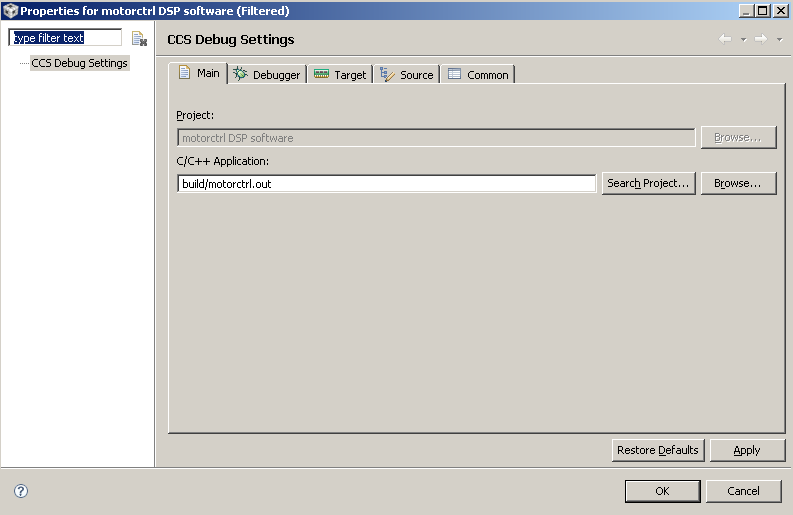Viewport: 793px width, 515px height.
Task: Select the Common tab
Action: tap(478, 75)
